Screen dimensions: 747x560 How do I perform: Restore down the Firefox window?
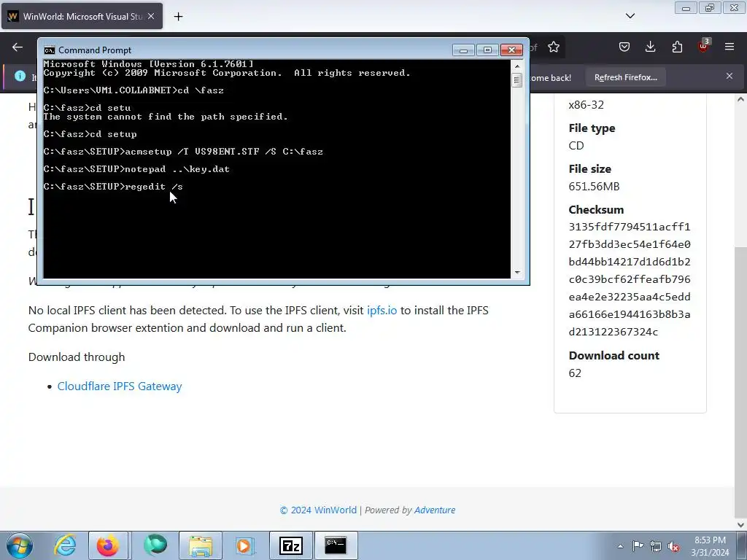710,8
